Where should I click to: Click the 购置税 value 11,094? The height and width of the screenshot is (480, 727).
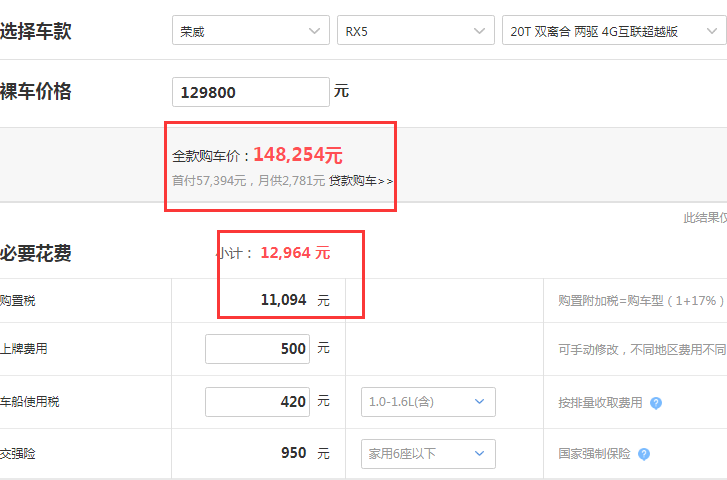tap(283, 300)
